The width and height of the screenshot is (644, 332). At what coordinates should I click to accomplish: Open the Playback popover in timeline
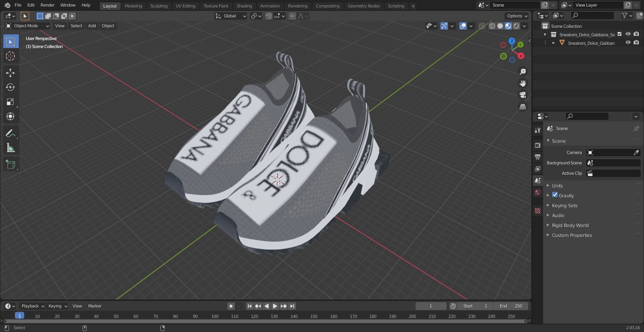click(32, 306)
